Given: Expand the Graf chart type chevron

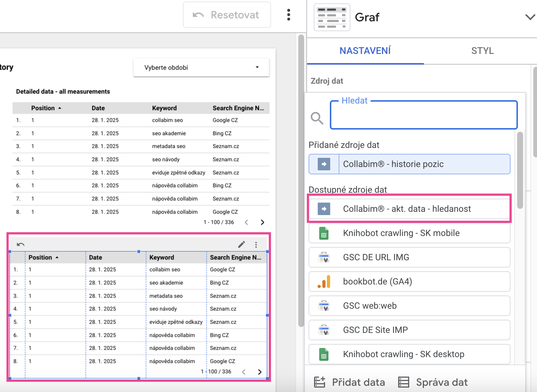Looking at the screenshot, I should coord(530,17).
